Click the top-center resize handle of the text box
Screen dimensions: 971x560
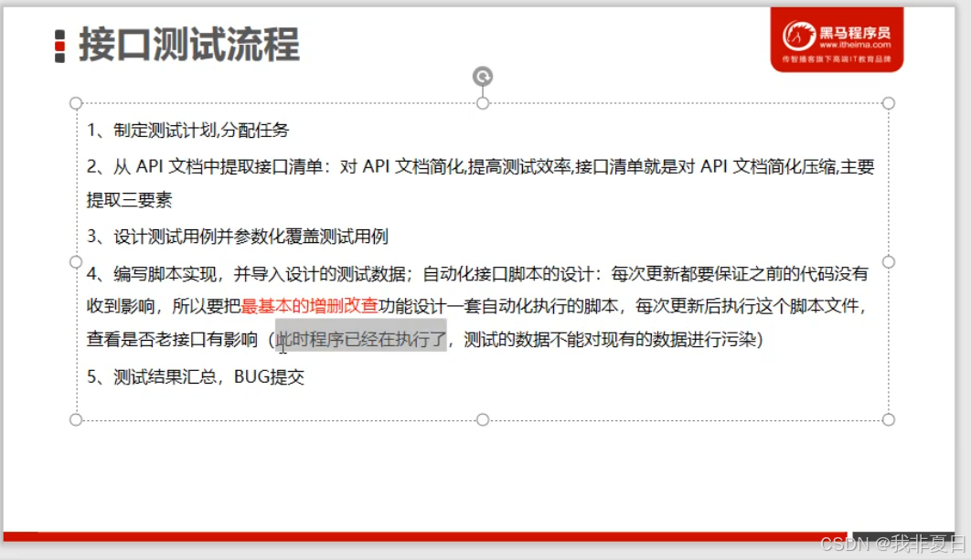(483, 103)
